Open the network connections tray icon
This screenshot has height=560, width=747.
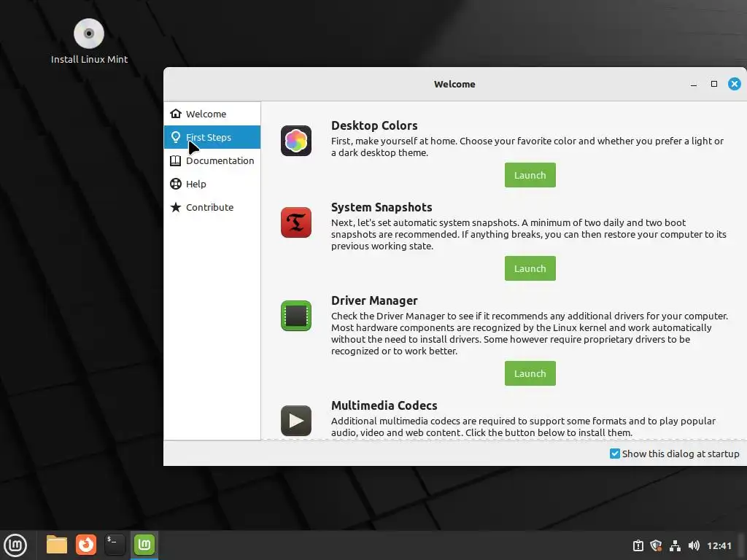pos(675,545)
